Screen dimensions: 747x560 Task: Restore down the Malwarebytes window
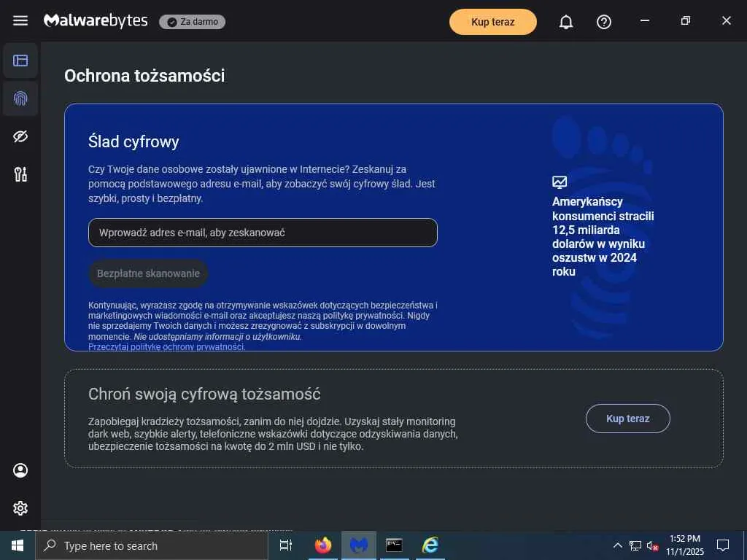(686, 20)
